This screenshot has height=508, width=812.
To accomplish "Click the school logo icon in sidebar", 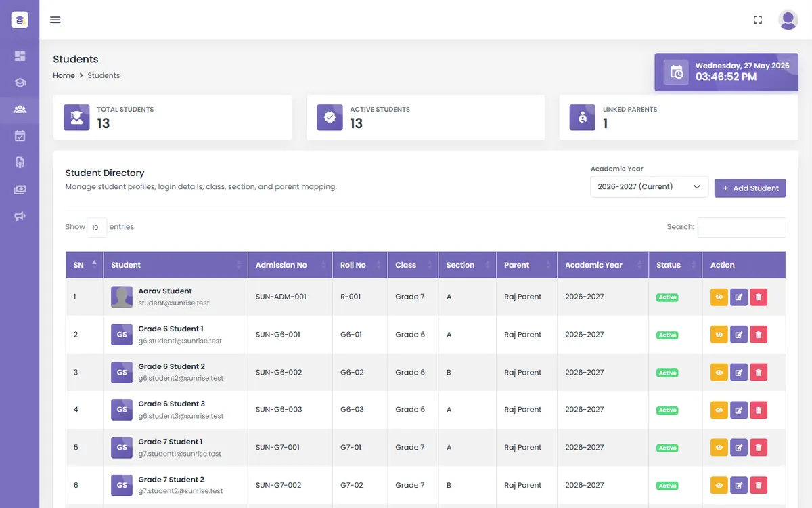I will (x=20, y=20).
